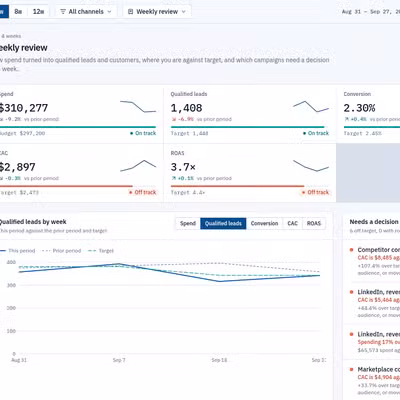Select the Qualified leads chart tab
Image resolution: width=400 pixels, height=400 pixels.
(223, 223)
